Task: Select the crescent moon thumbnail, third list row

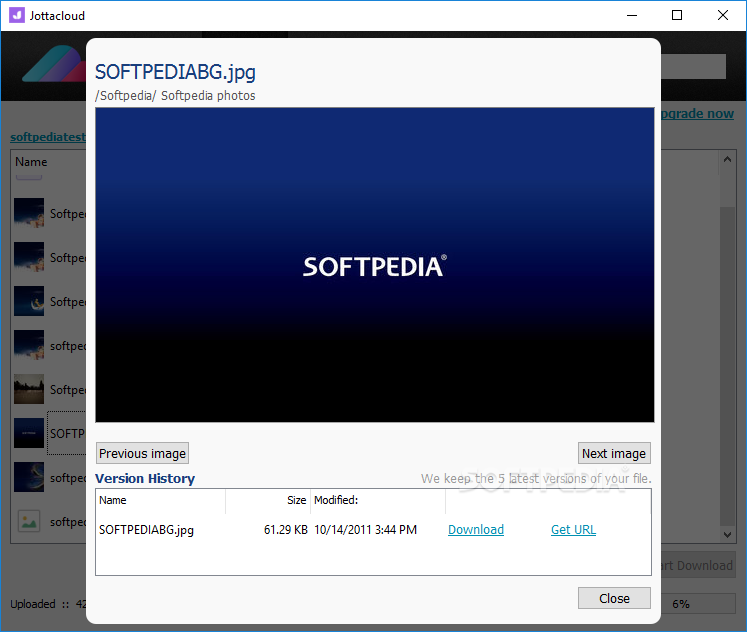Action: (x=29, y=301)
